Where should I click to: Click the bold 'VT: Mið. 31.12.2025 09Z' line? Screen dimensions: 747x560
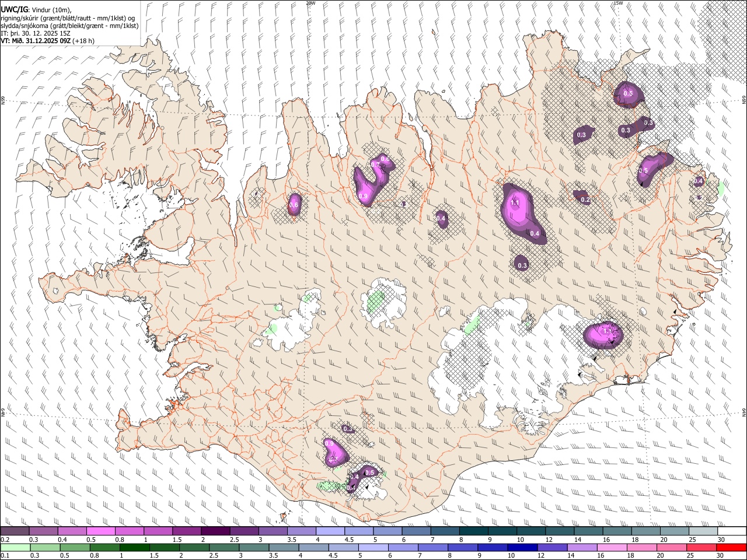(36, 41)
